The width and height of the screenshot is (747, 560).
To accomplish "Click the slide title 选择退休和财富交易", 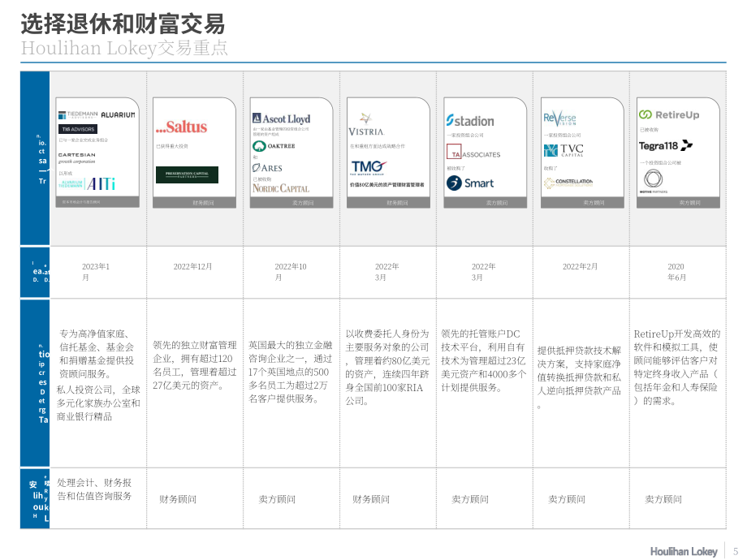I will click(x=123, y=24).
